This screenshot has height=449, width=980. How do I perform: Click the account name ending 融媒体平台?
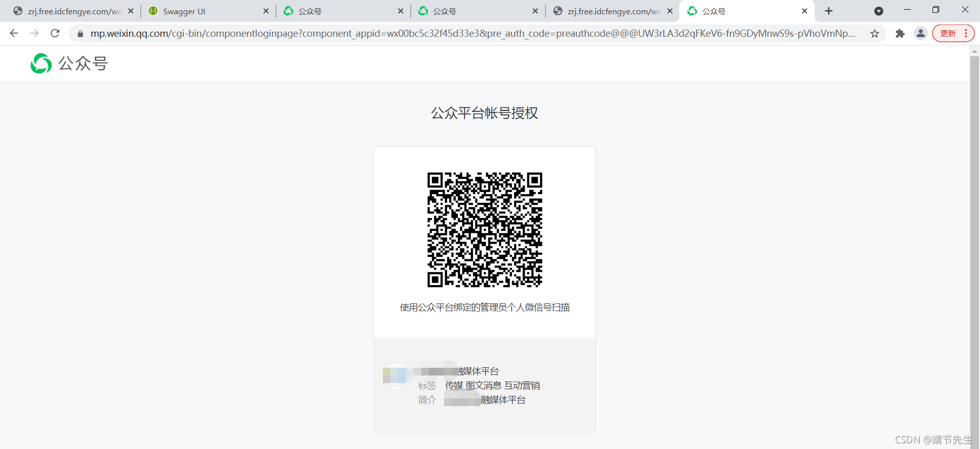(456, 371)
